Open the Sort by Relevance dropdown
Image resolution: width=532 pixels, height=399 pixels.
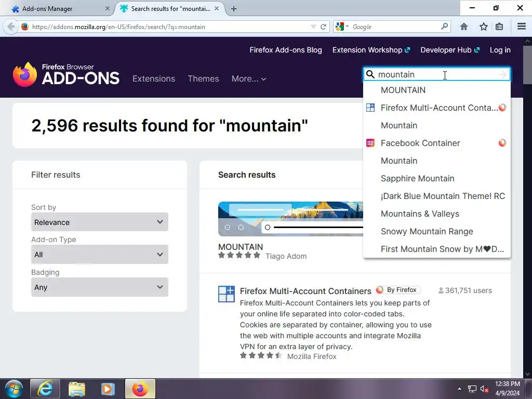click(99, 222)
